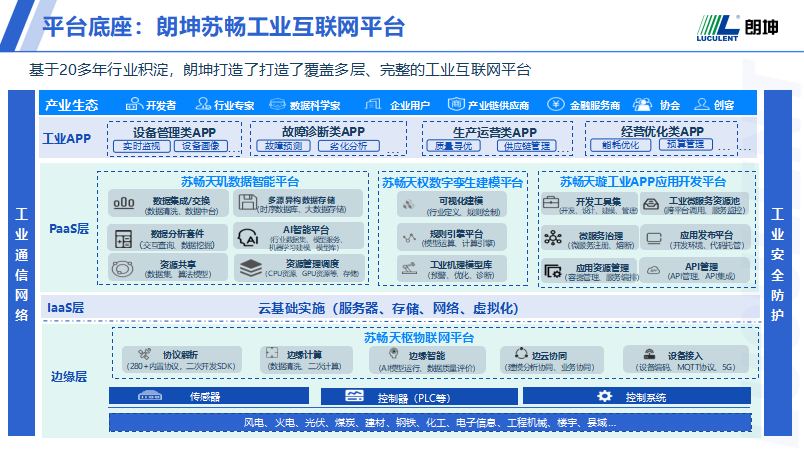The image size is (804, 450).
Task: Click the 控制系统 gear icon
Action: click(x=605, y=396)
